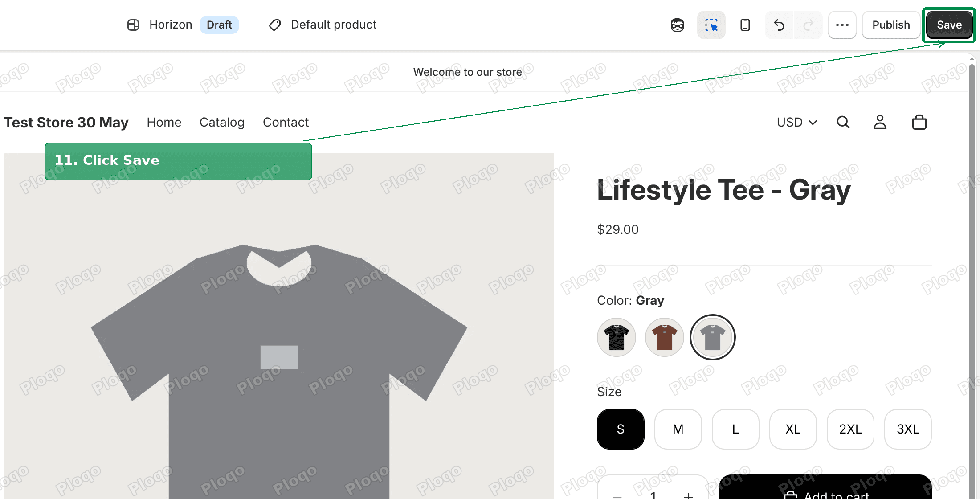The image size is (980, 499).
Task: Open the three-dot more actions menu
Action: click(842, 25)
